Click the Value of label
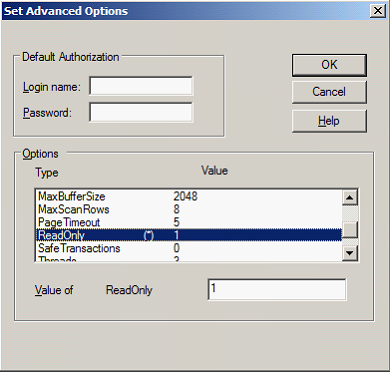Image resolution: width=390 pixels, height=372 pixels. click(x=54, y=290)
